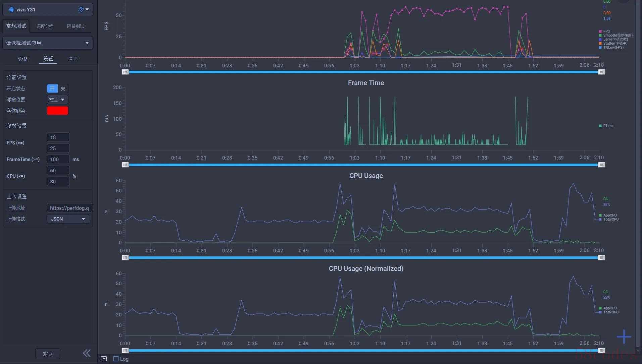Image resolution: width=642 pixels, height=364 pixels.
Task: Click the CPU Usage chart title
Action: point(366,176)
